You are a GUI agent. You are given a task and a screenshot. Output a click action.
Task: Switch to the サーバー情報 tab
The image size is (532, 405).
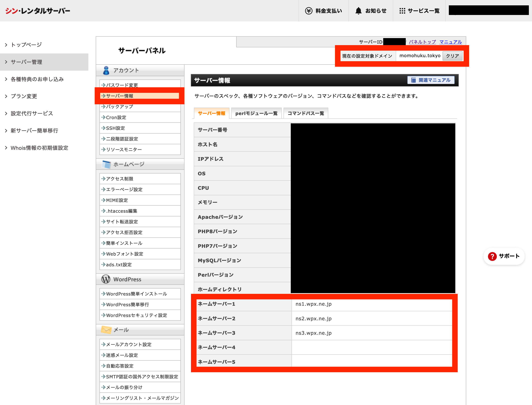211,113
